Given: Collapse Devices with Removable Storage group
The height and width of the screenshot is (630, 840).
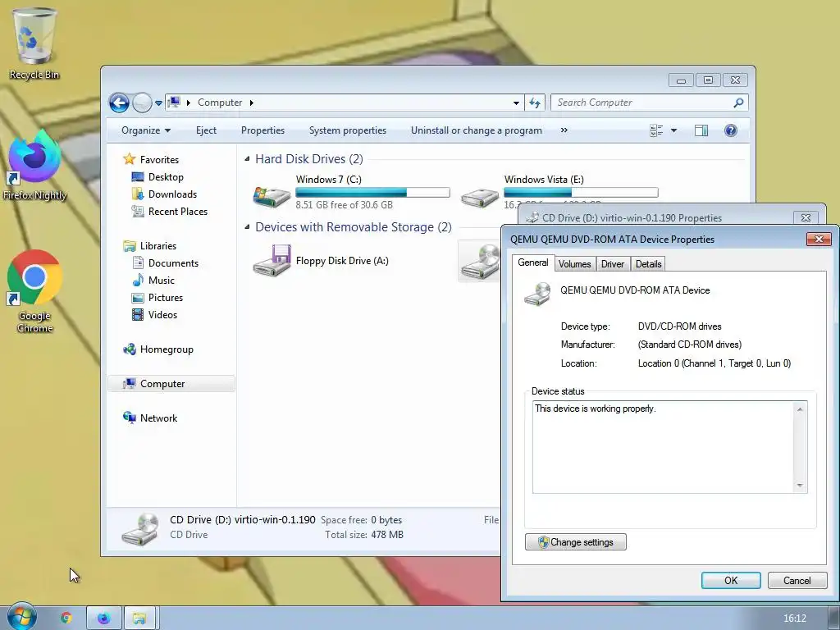Looking at the screenshot, I should coord(247,226).
